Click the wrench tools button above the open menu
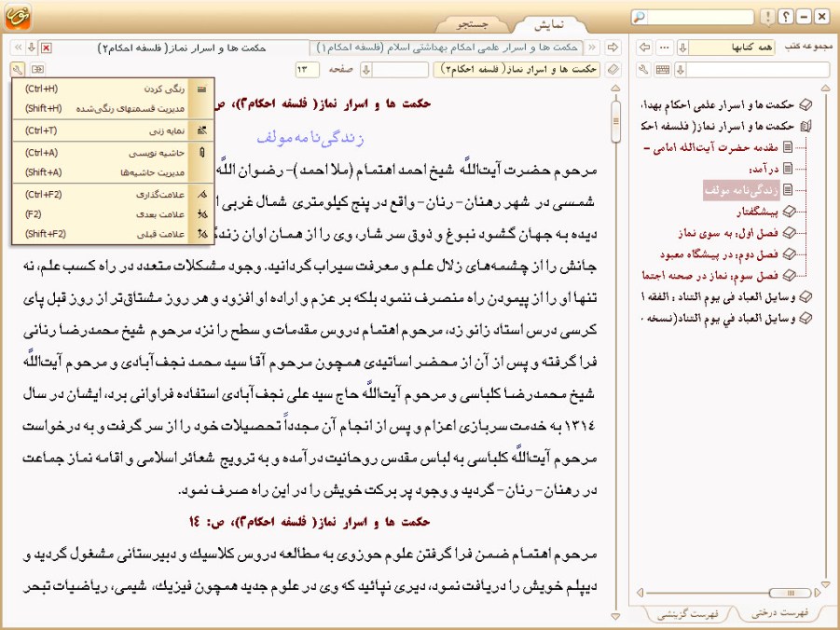The image size is (840, 630). pos(17,69)
